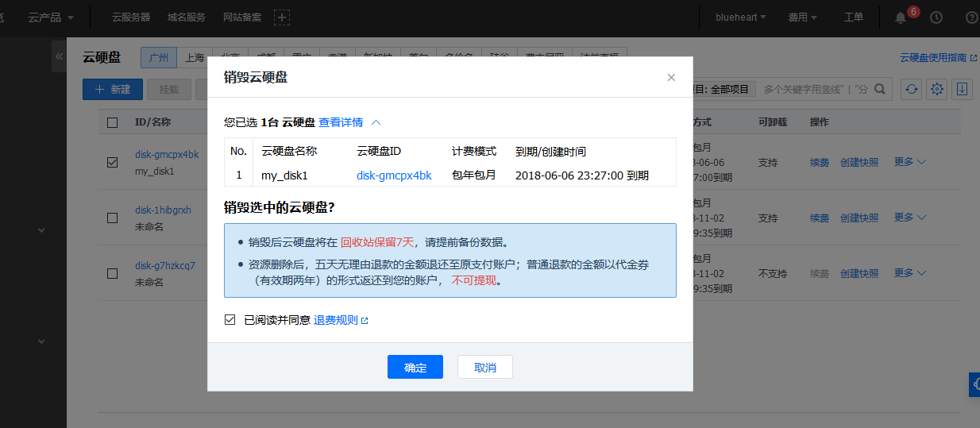
Task: Click the external-link icon beside 退费规则
Action: pos(365,321)
